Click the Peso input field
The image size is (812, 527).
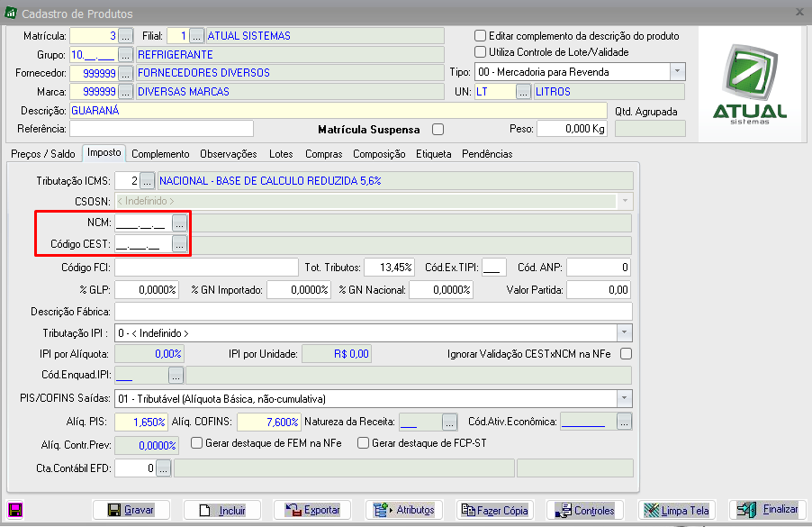click(x=572, y=129)
